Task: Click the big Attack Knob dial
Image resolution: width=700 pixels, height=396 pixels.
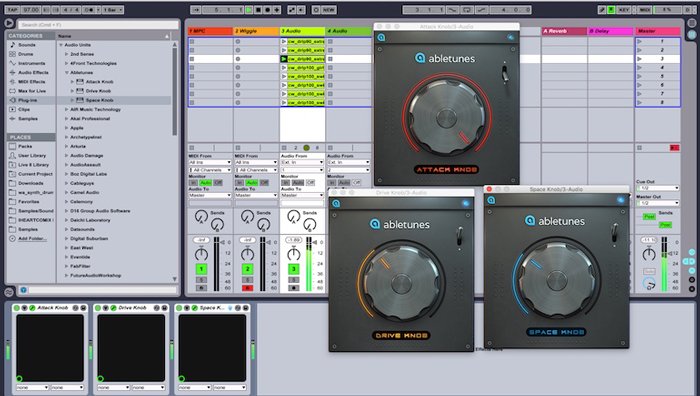Action: 446,118
